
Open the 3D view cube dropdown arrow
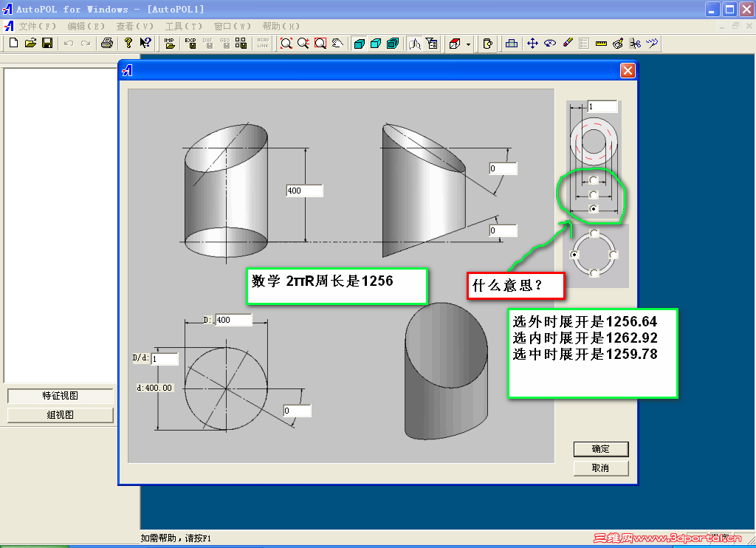[x=467, y=43]
